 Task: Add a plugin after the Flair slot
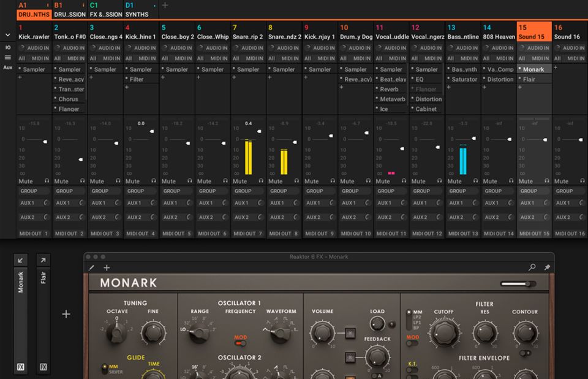(66, 314)
